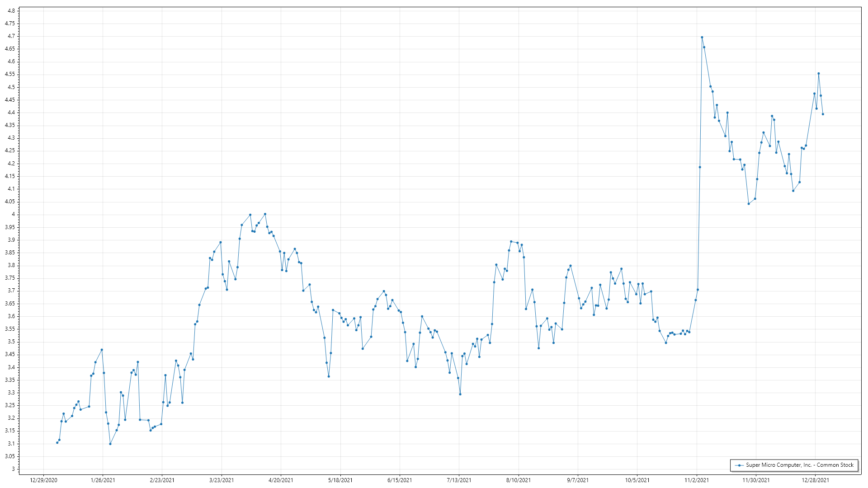Click the 4.55 peak data point in late December
This screenshot has height=488, width=868.
tap(818, 74)
